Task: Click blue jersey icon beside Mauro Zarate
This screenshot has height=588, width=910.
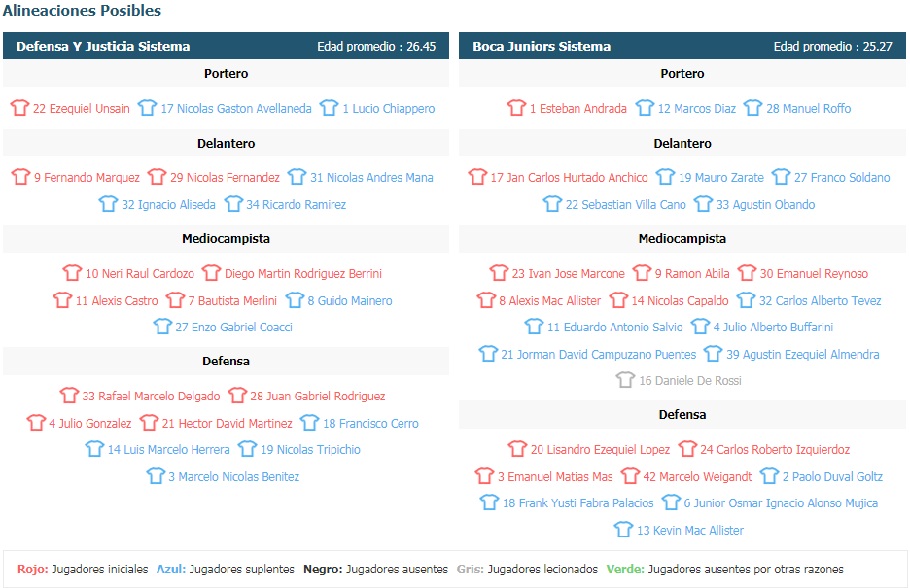Action: pos(665,176)
